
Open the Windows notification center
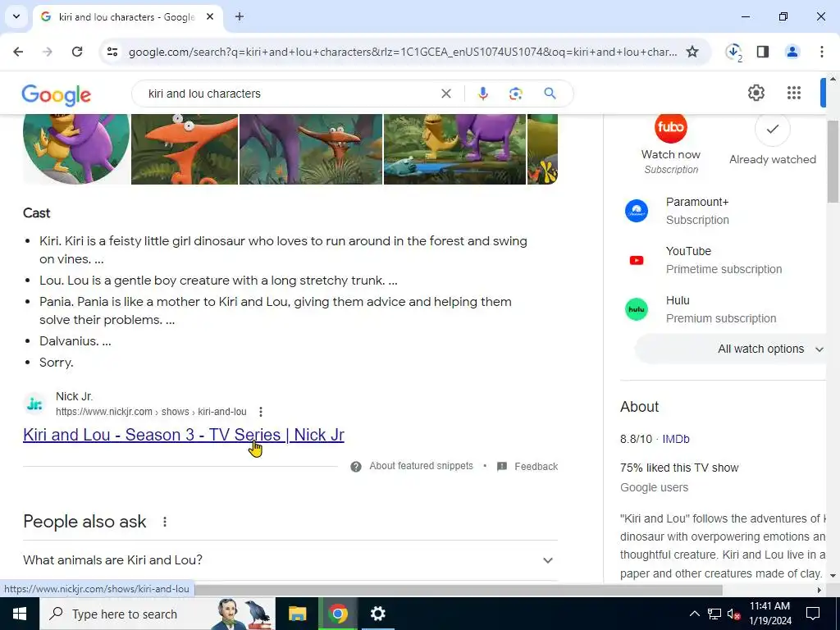pos(813,614)
